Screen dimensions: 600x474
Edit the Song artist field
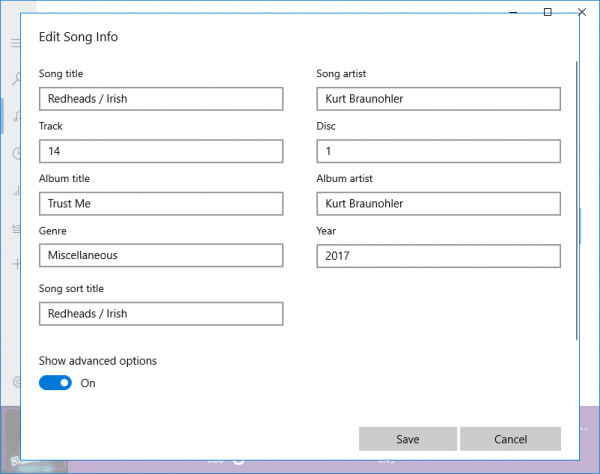click(x=438, y=99)
